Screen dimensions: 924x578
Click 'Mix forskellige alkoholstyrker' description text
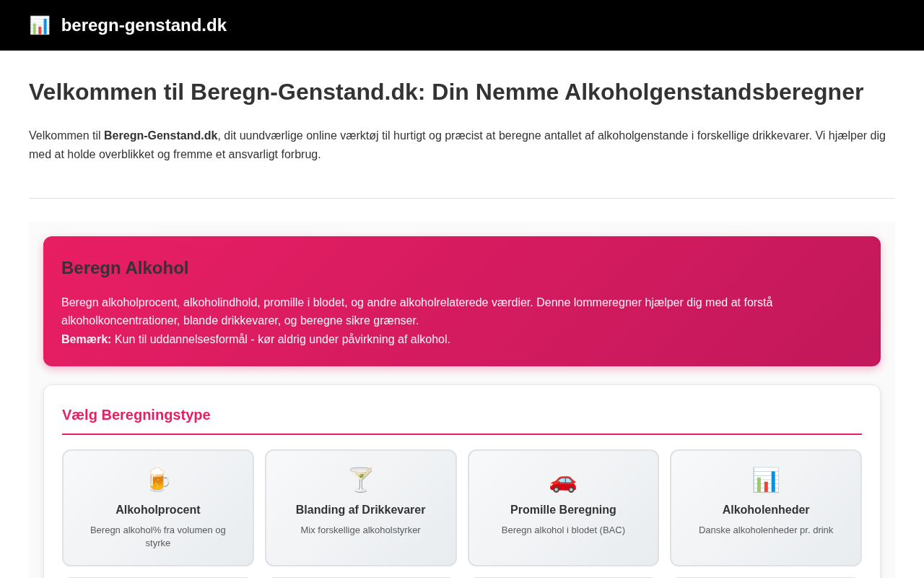(x=361, y=530)
